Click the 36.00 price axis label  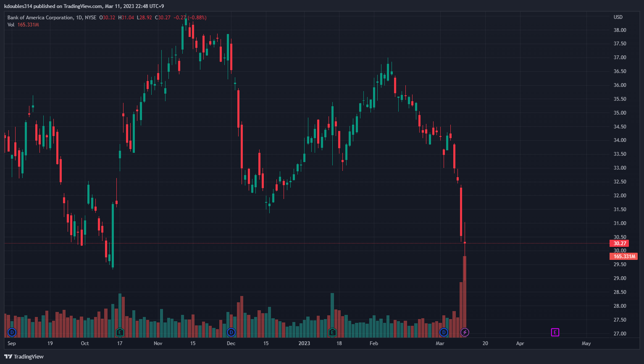620,85
